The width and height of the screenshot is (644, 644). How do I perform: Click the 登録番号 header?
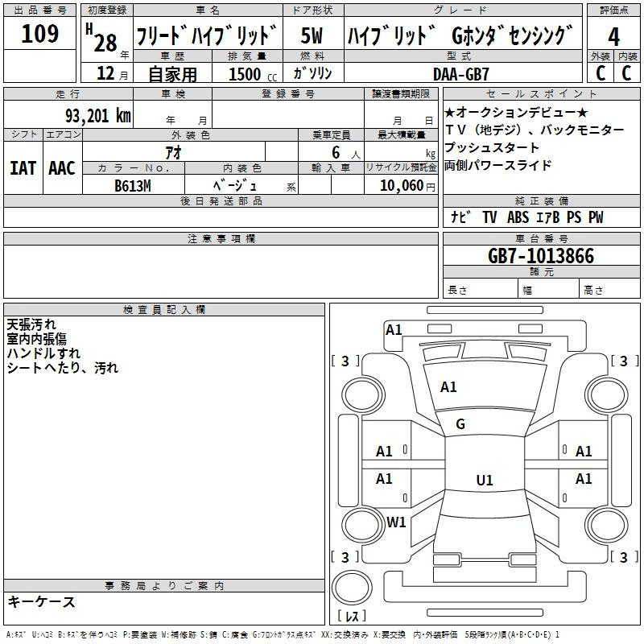click(x=288, y=93)
